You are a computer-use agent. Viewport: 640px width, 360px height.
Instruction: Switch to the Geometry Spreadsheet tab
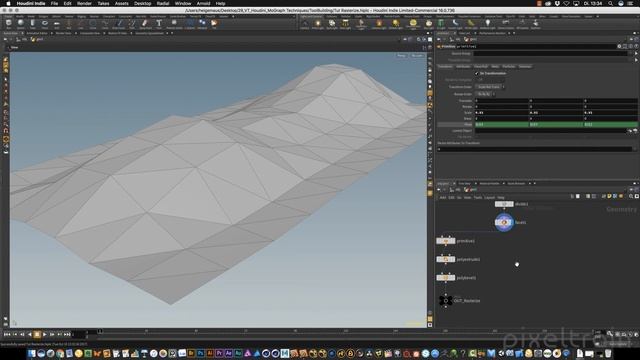tap(149, 33)
